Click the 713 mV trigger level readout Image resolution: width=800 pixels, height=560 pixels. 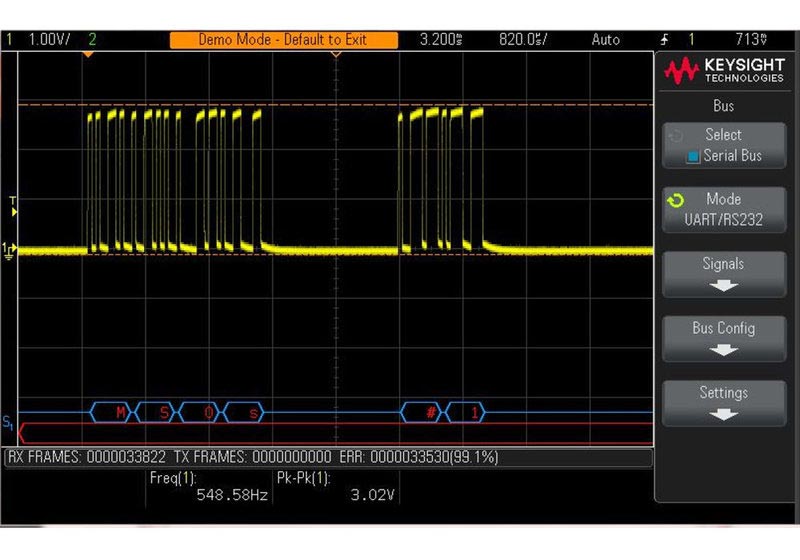751,39
